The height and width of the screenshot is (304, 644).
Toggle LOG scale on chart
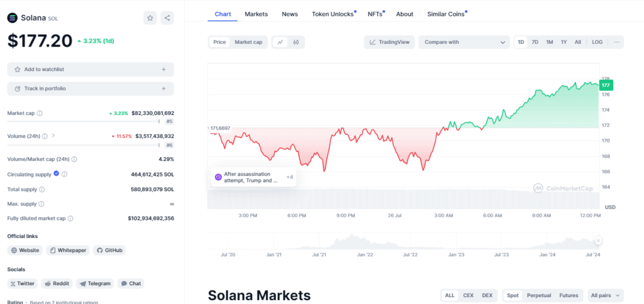tap(597, 42)
